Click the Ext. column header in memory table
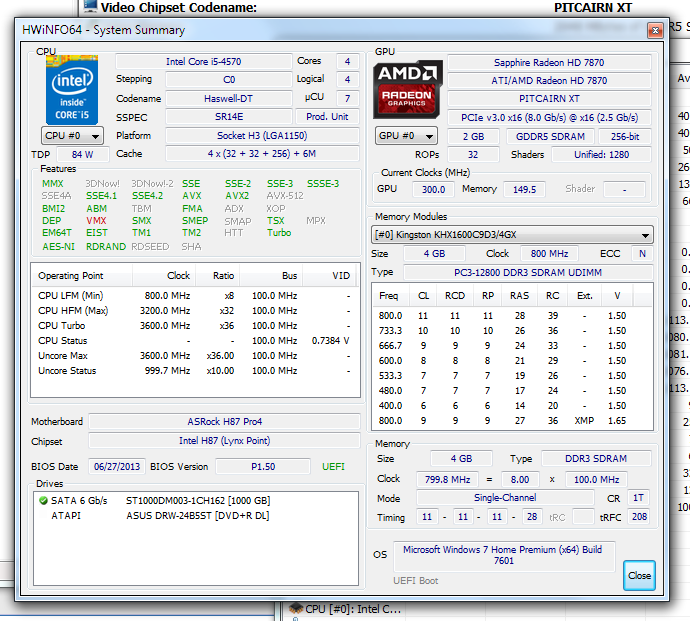The height and width of the screenshot is (621, 690). (584, 296)
